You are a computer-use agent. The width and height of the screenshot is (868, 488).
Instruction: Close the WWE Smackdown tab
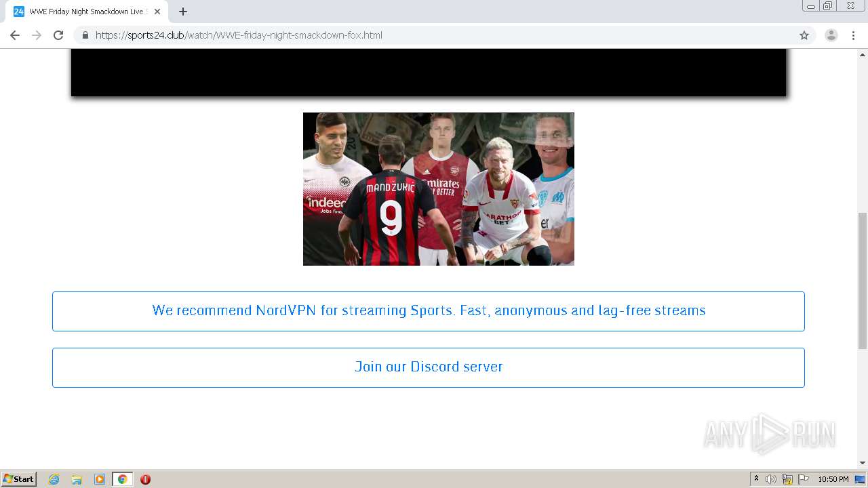[157, 12]
